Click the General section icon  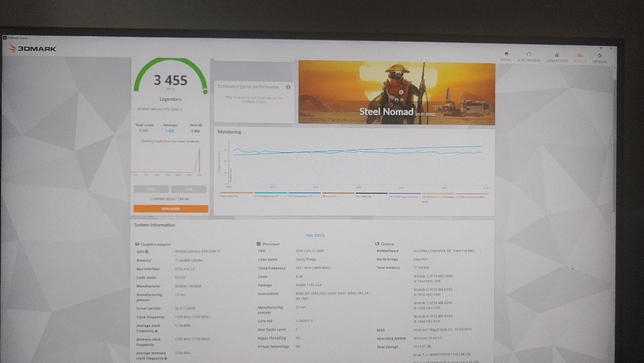pos(377,244)
